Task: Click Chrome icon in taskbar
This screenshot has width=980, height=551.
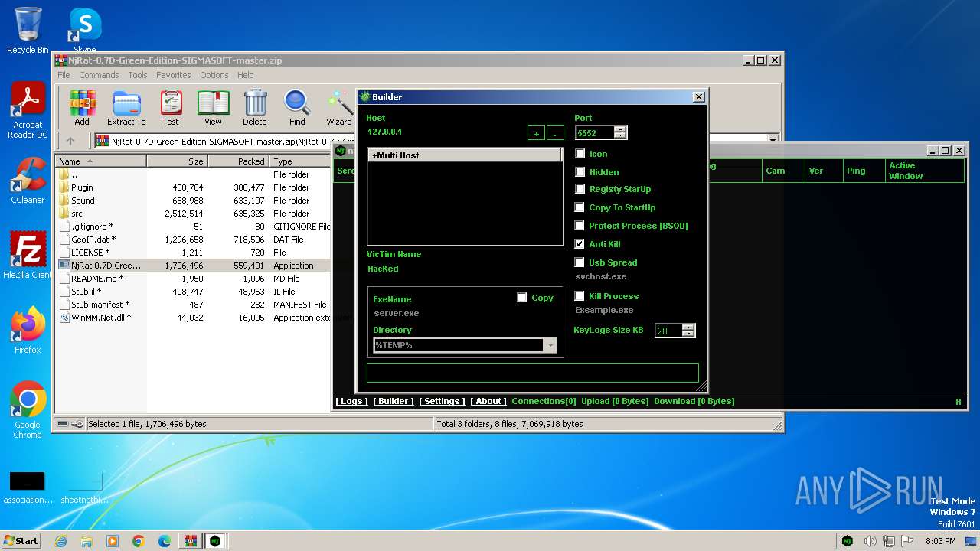Action: coord(139,541)
